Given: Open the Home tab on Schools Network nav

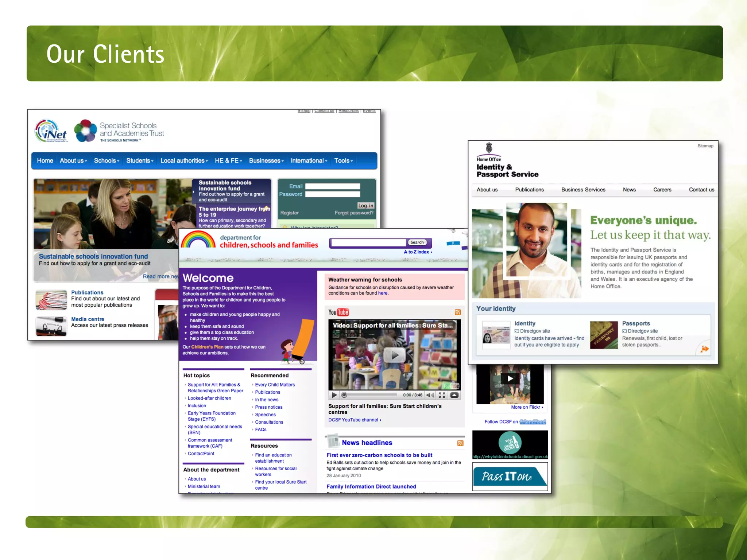Looking at the screenshot, I should (45, 161).
